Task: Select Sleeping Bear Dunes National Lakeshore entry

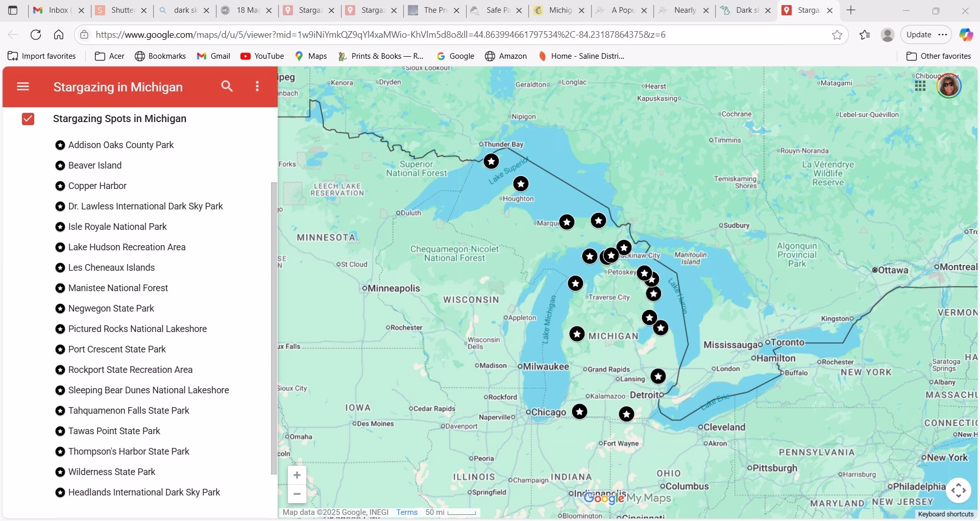Action: click(x=149, y=390)
